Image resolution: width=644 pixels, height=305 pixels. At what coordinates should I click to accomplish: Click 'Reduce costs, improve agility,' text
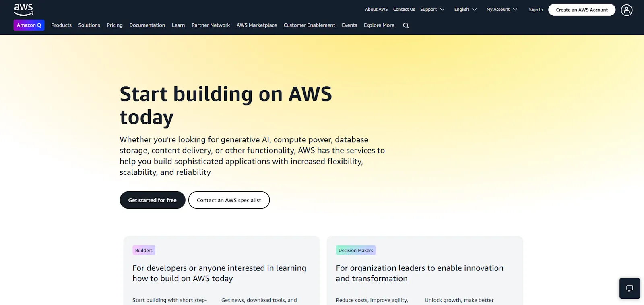[x=372, y=300]
